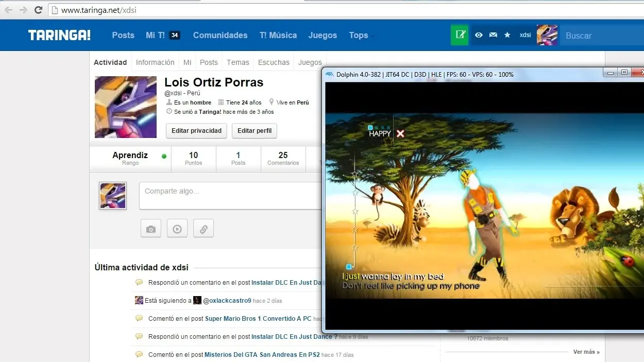644x362 pixels.
Task: Click the xdsi username in header
Action: coord(525,35)
